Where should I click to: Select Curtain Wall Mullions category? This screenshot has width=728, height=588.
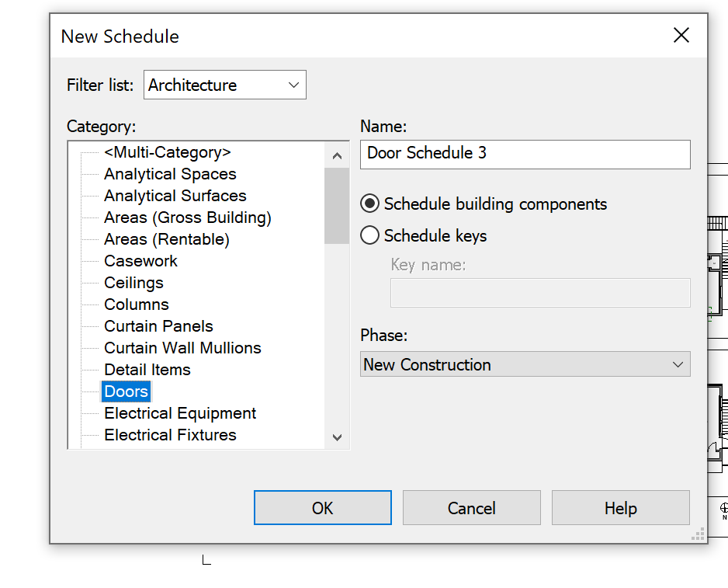tap(182, 348)
